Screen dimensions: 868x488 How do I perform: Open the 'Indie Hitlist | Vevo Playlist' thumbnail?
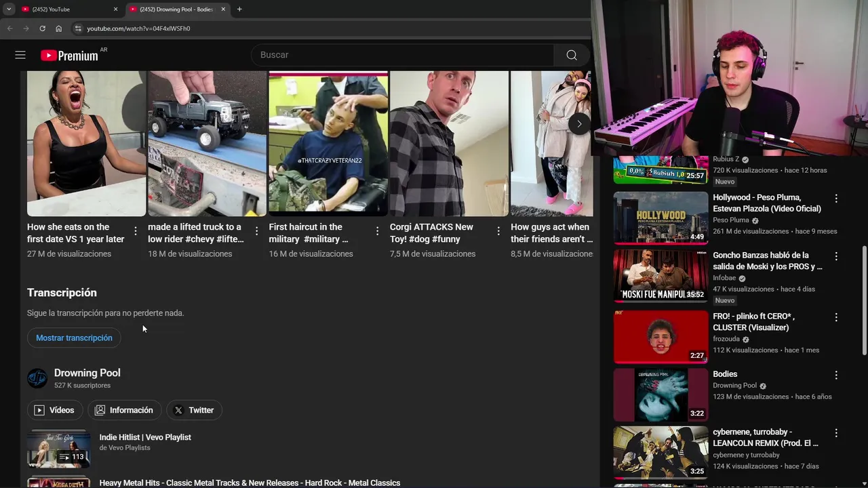tap(58, 449)
